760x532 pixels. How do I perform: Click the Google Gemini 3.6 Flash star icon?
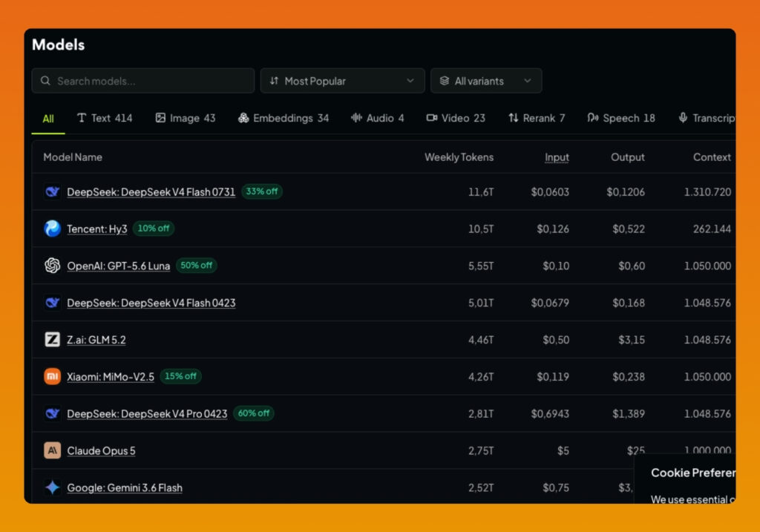(53, 487)
